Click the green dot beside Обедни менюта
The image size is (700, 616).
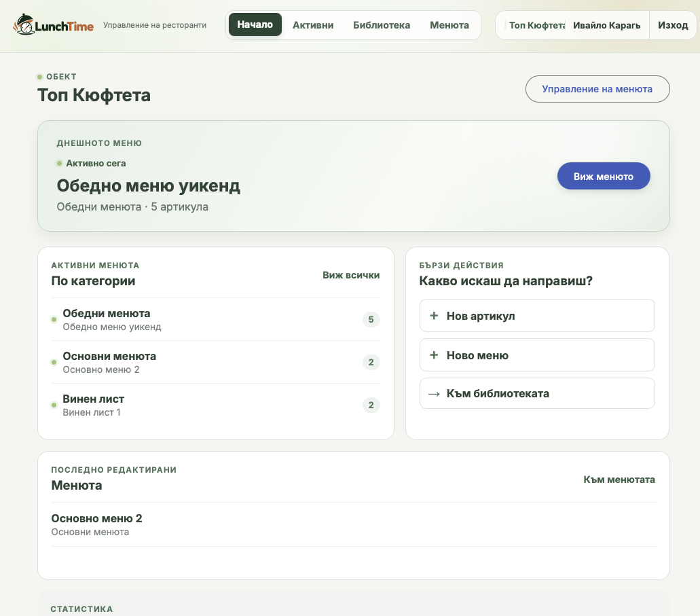pyautogui.click(x=54, y=319)
